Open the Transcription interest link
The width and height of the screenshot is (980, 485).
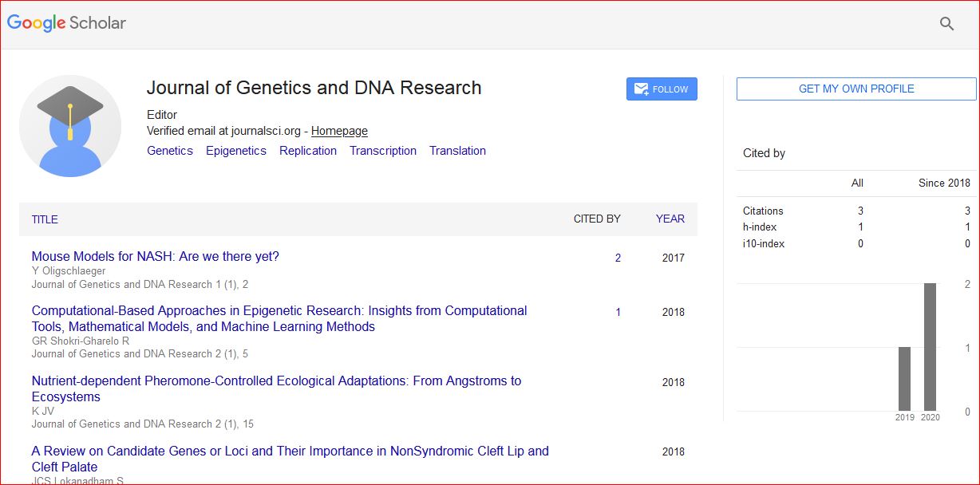click(x=383, y=151)
